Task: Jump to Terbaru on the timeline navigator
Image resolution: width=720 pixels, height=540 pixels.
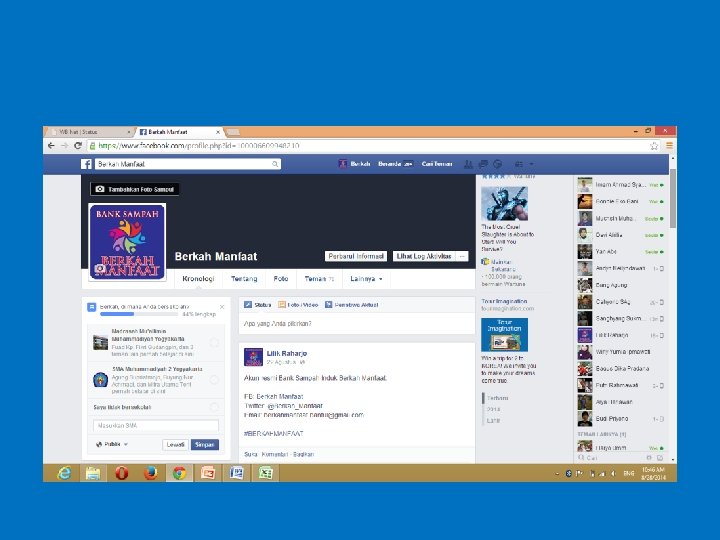Action: (x=497, y=398)
